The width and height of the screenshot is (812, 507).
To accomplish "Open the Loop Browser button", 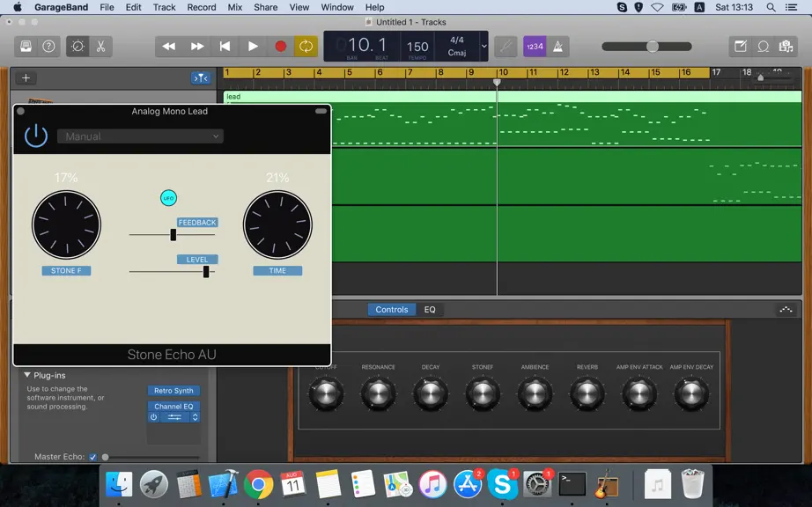I will (x=763, y=47).
